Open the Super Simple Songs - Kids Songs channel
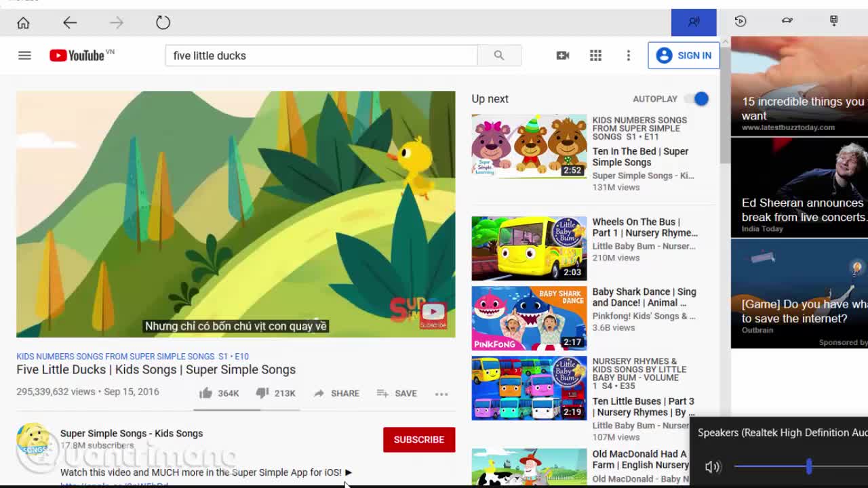Screen dimensions: 868x488 click(132, 433)
